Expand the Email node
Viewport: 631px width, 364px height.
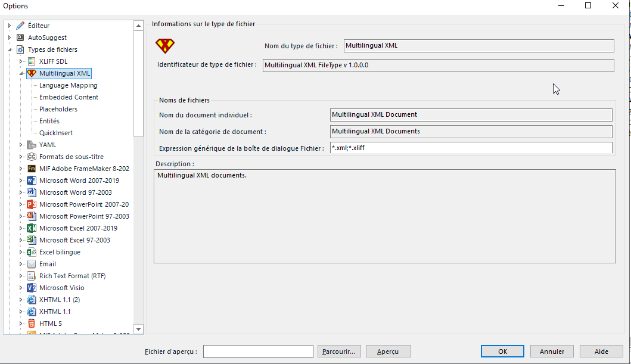point(20,265)
